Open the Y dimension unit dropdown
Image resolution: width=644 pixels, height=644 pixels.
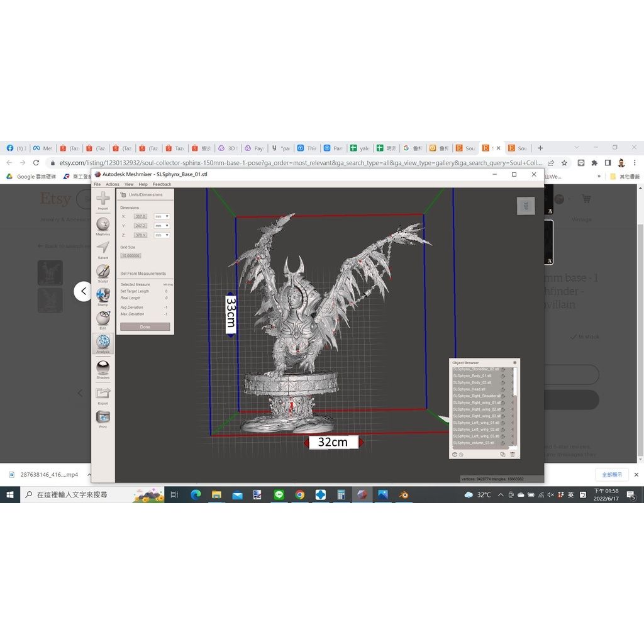pos(162,226)
